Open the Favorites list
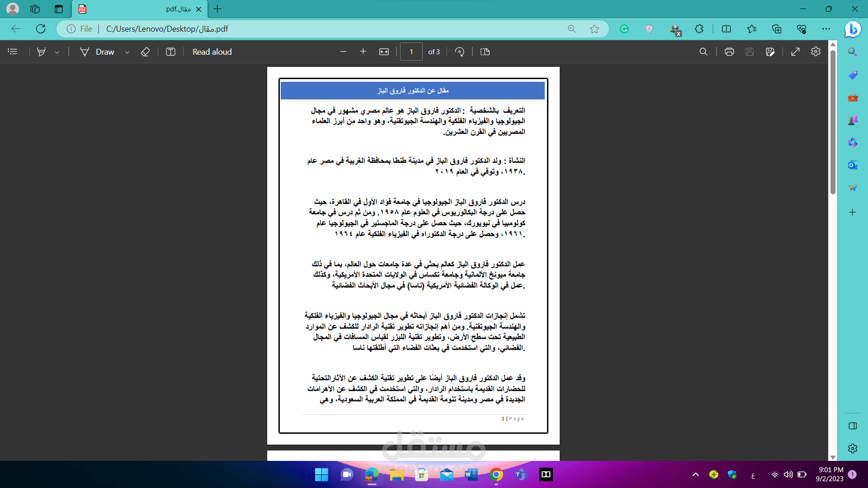 point(752,29)
